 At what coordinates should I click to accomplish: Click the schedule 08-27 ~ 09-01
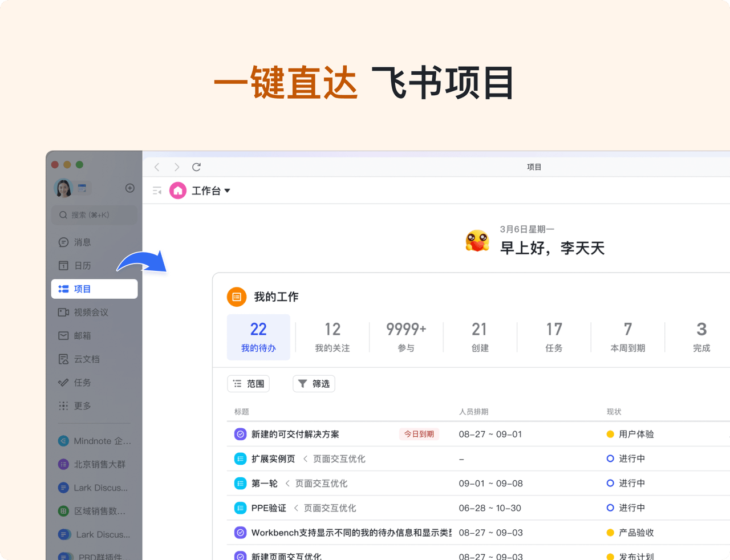pyautogui.click(x=490, y=435)
